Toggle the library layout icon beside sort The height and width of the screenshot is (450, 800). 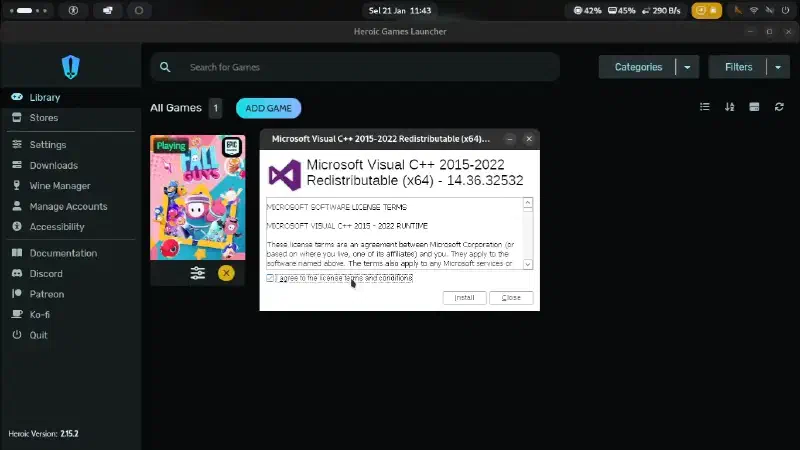click(754, 107)
